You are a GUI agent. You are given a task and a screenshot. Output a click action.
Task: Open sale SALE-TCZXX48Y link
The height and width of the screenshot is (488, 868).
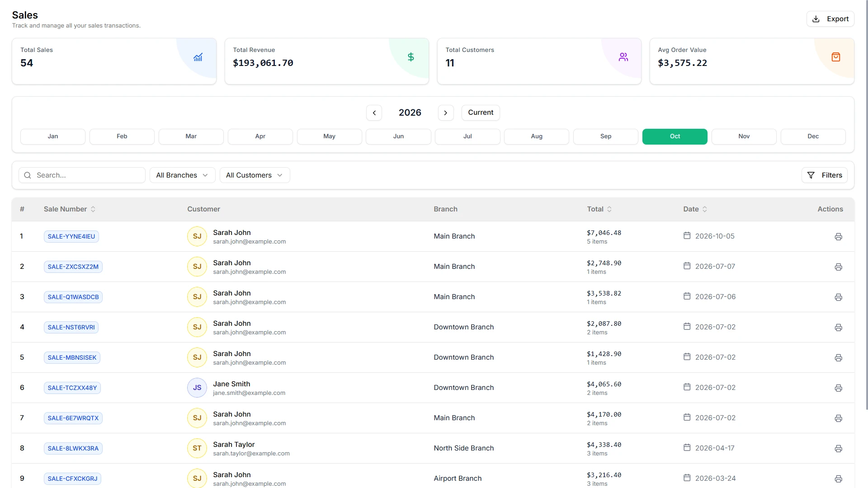click(72, 388)
